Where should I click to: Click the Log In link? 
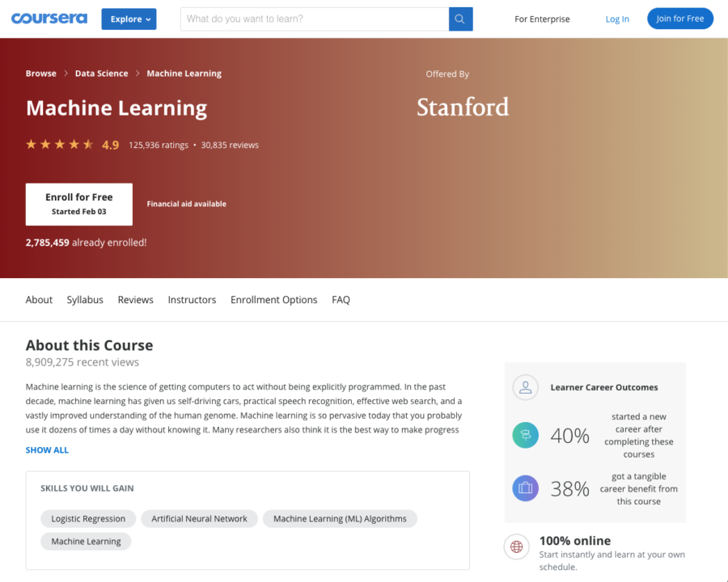pos(617,19)
